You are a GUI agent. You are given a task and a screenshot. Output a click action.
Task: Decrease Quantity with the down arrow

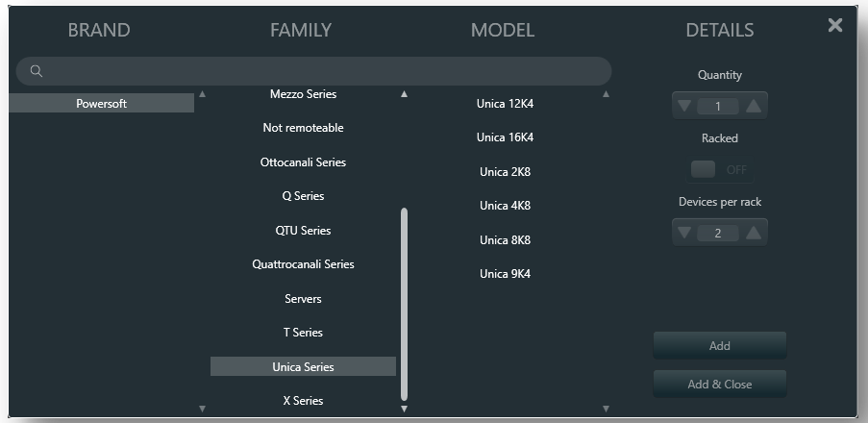click(684, 106)
